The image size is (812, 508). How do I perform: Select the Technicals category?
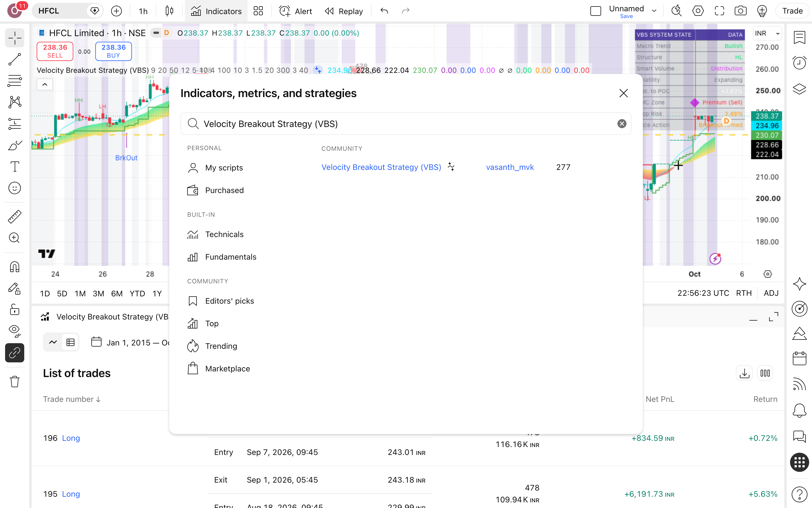[x=215, y=234]
